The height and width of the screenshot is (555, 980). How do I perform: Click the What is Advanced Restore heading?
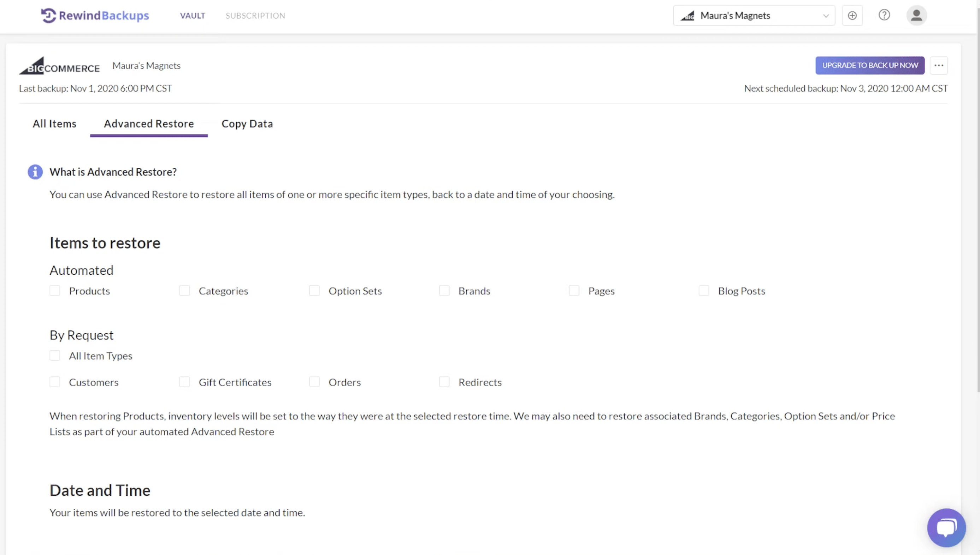point(113,172)
